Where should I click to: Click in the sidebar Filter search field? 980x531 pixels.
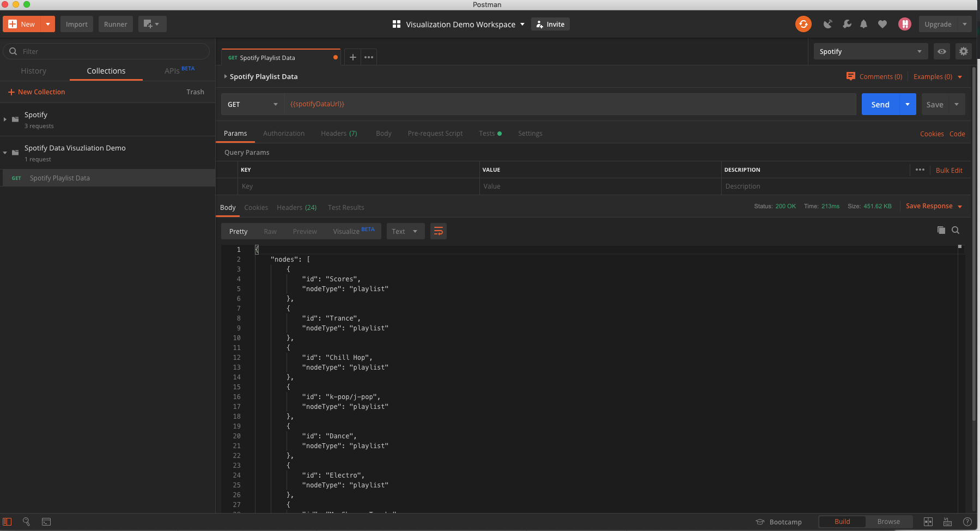click(106, 51)
